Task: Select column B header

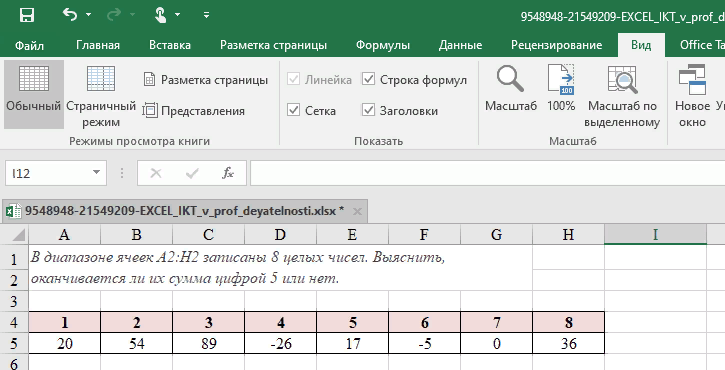Action: tap(136, 235)
